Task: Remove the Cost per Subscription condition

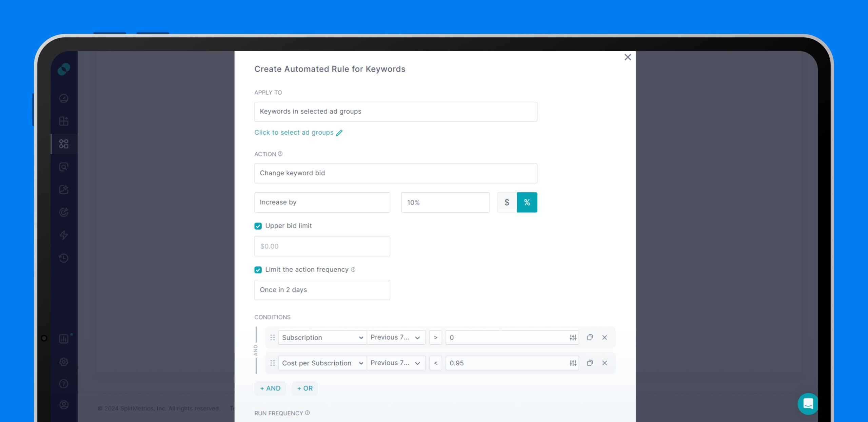Action: pyautogui.click(x=604, y=363)
